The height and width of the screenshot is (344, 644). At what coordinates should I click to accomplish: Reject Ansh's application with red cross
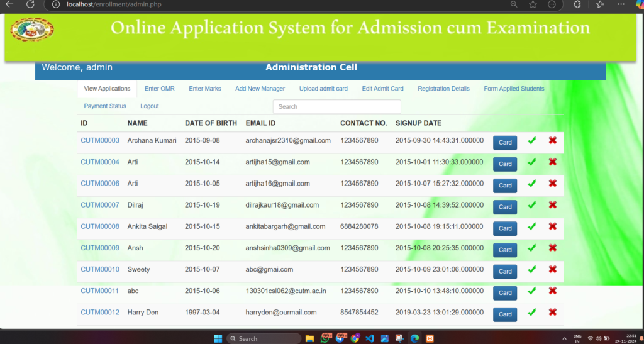(x=553, y=248)
